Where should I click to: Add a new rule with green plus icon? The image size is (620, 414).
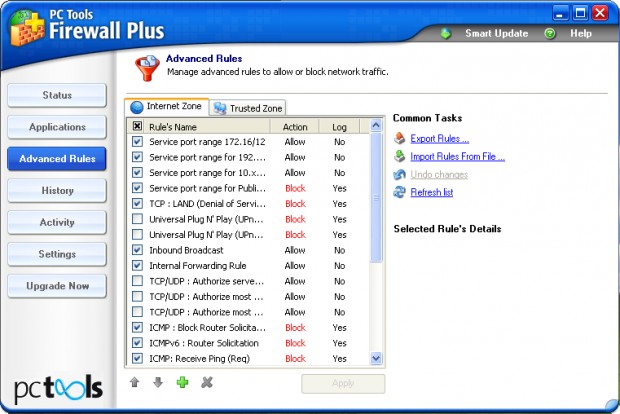point(182,382)
